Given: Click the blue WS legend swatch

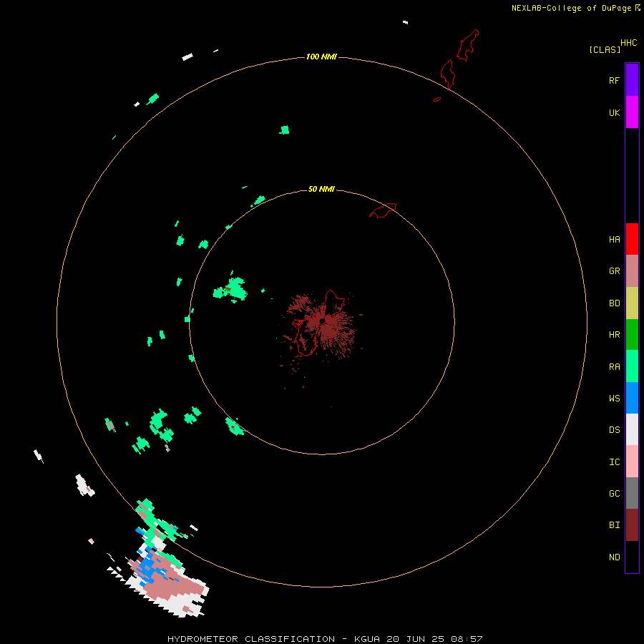Looking at the screenshot, I should tap(632, 398).
